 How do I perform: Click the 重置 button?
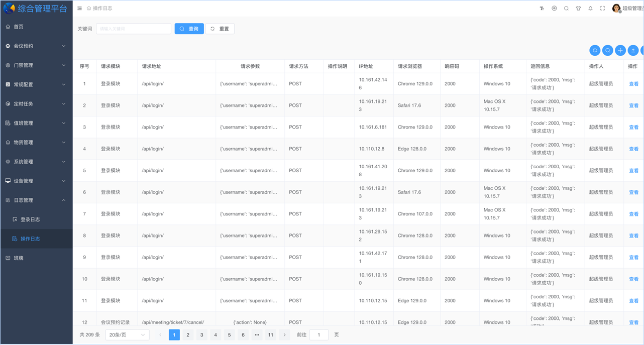coord(220,29)
